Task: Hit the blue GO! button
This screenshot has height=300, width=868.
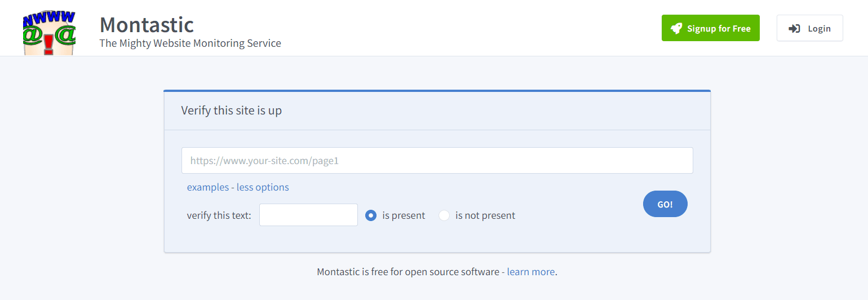Action: [665, 204]
